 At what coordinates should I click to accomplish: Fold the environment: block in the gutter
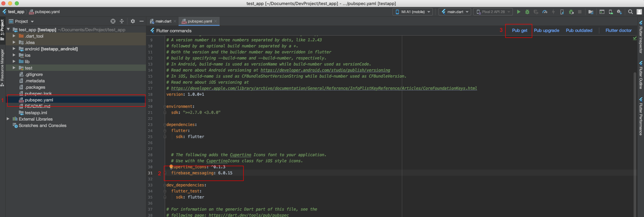(x=165, y=106)
